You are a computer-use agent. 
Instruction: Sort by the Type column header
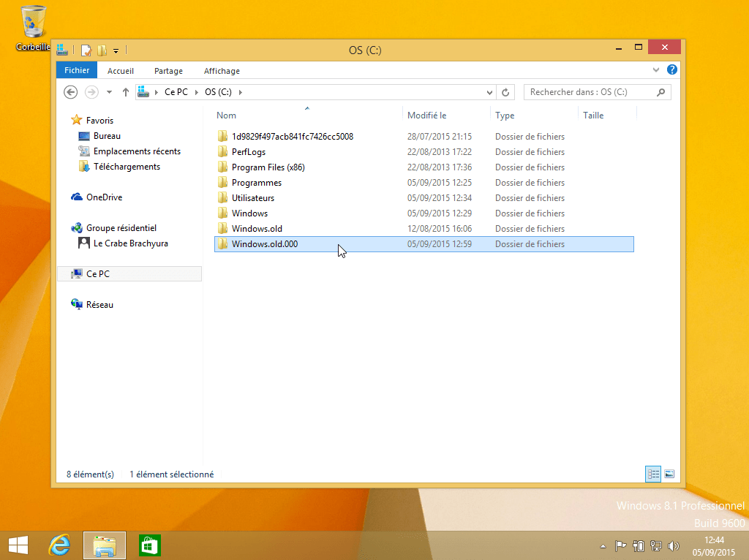505,116
